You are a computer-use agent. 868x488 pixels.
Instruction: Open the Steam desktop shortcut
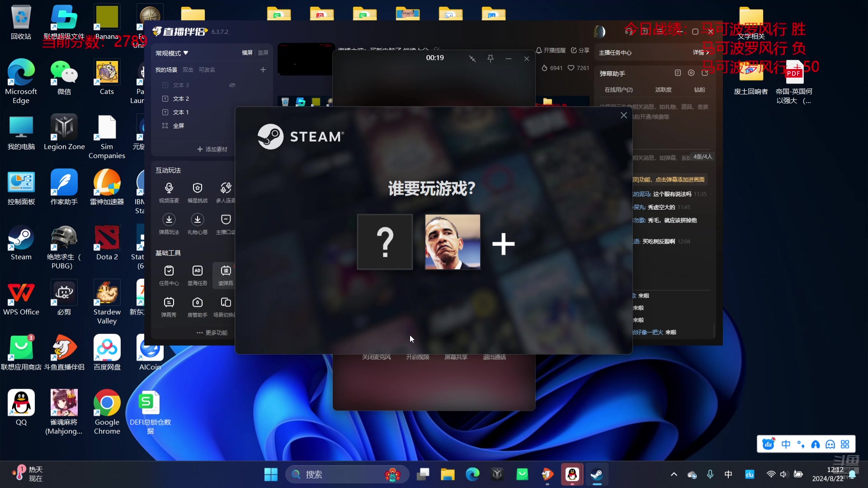(x=21, y=243)
